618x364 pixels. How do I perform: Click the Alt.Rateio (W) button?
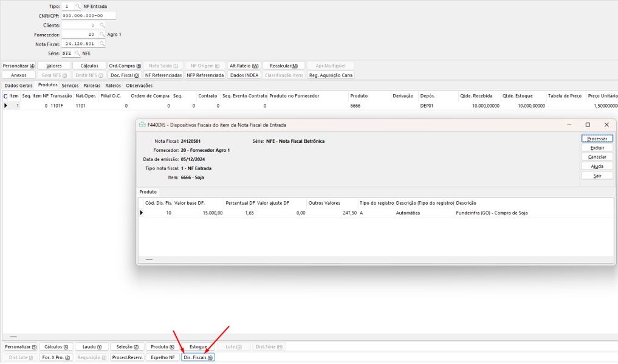pos(244,66)
